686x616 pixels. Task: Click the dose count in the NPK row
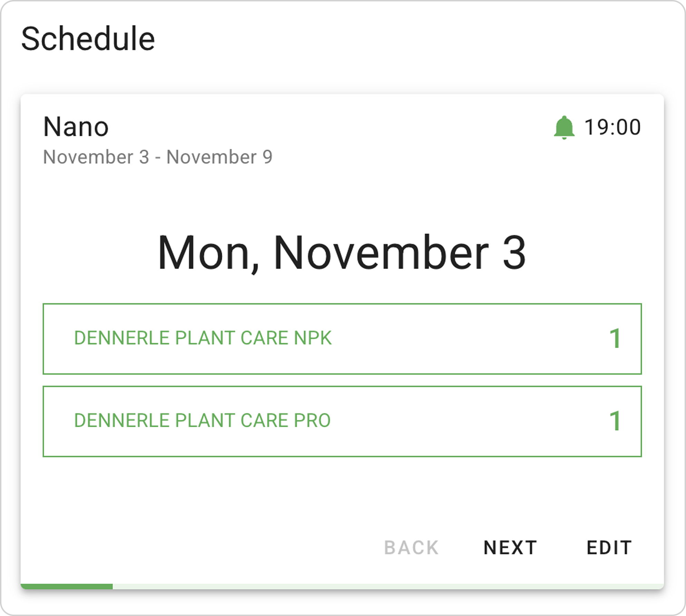(615, 338)
